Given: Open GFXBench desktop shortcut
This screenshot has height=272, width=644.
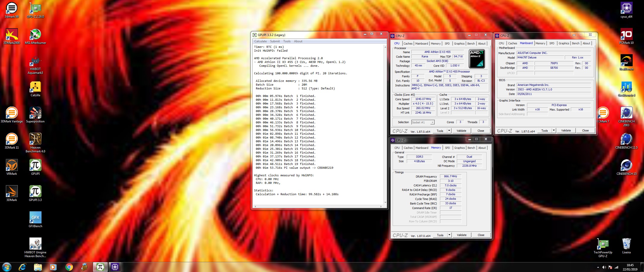Looking at the screenshot, I should [x=35, y=220].
